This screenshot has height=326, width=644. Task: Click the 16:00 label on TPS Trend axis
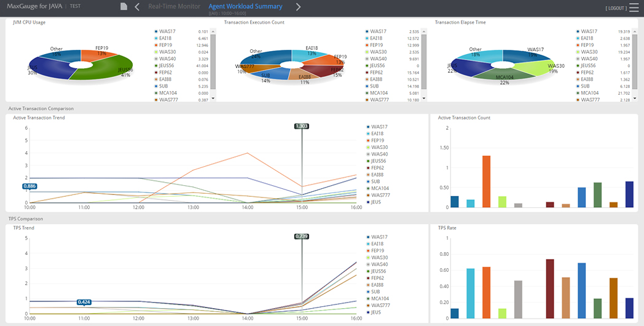pos(356,318)
